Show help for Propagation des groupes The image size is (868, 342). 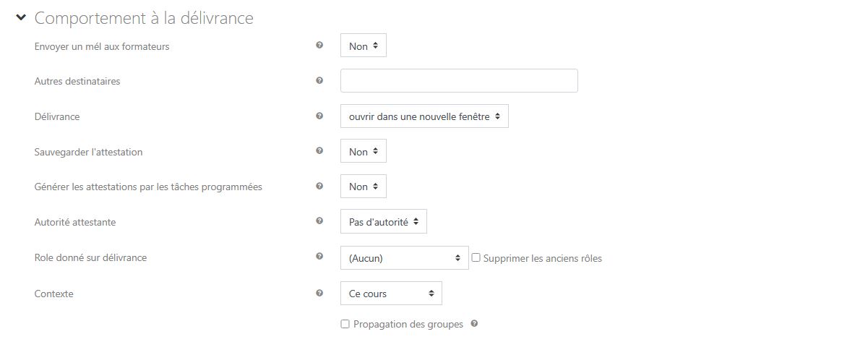(x=474, y=324)
